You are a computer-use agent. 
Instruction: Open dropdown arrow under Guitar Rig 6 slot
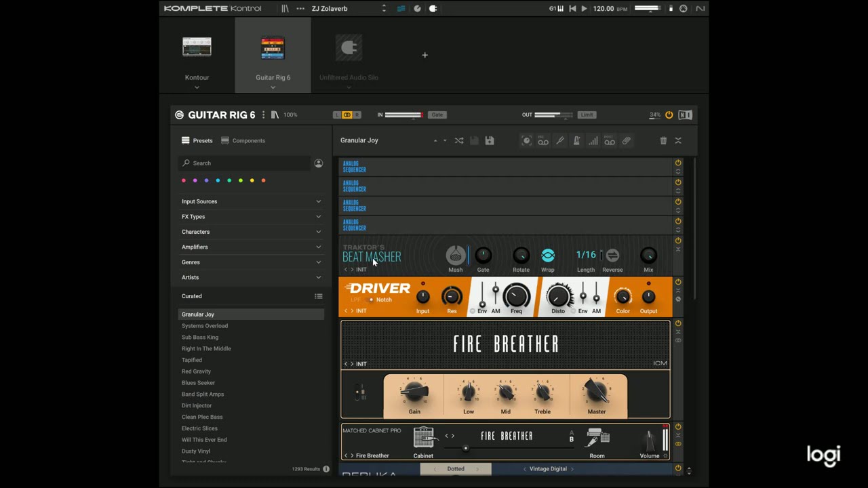click(273, 87)
